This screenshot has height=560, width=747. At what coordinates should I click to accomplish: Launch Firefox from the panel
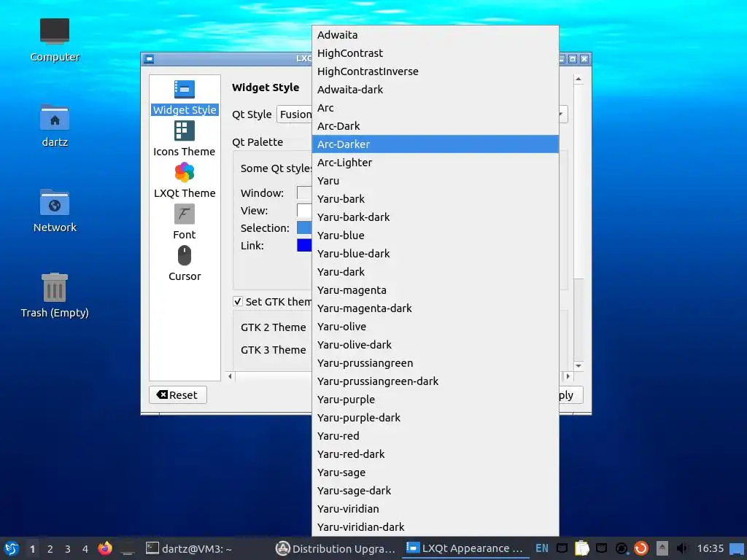[105, 548]
